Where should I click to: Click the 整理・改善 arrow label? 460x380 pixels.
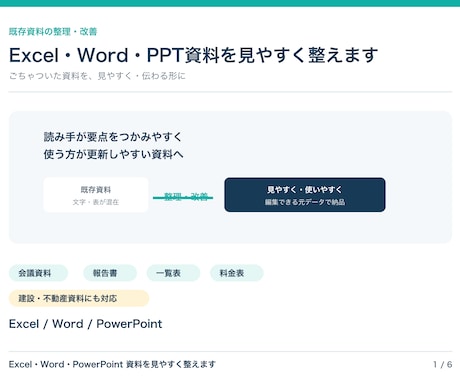pyautogui.click(x=186, y=196)
